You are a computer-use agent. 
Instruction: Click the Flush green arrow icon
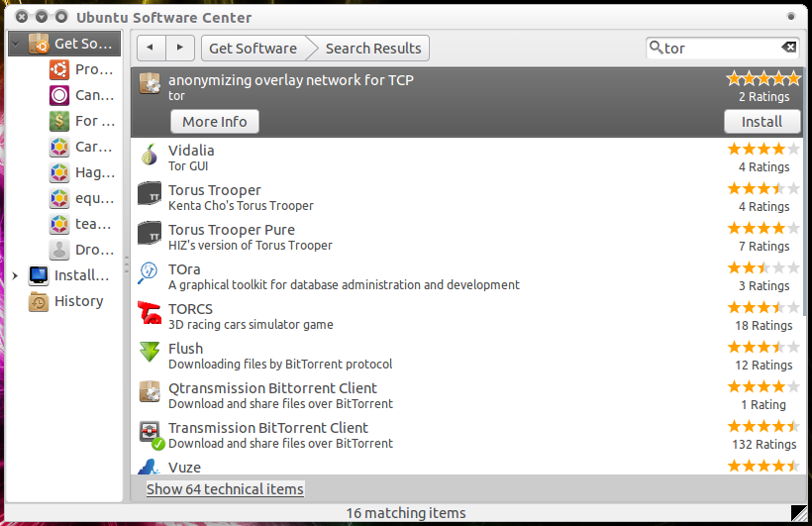150,352
